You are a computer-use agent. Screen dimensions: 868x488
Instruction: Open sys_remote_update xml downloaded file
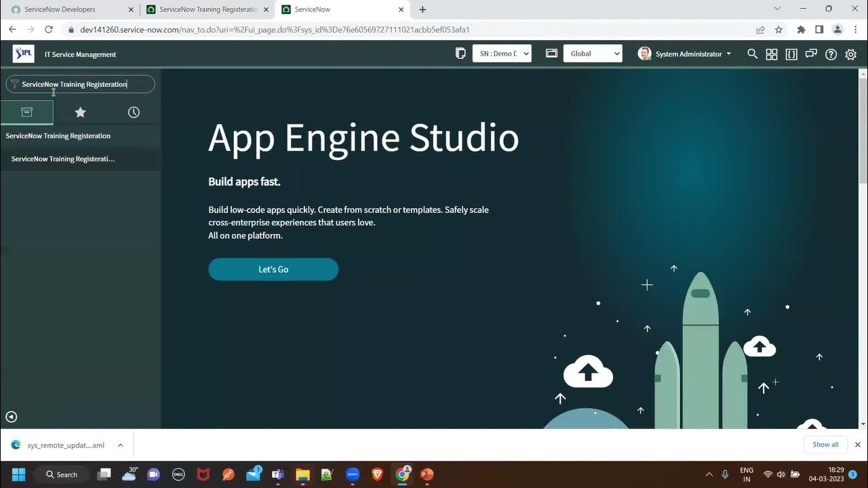66,445
